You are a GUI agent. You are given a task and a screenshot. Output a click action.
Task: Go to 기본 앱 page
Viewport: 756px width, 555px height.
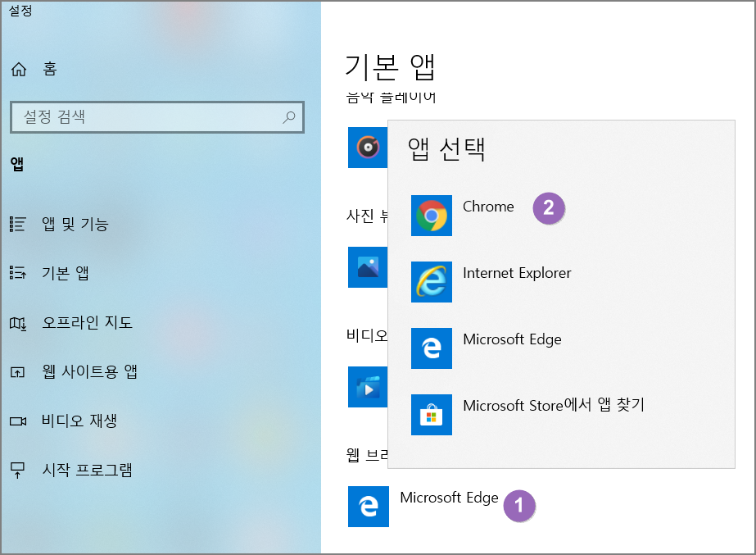point(65,273)
